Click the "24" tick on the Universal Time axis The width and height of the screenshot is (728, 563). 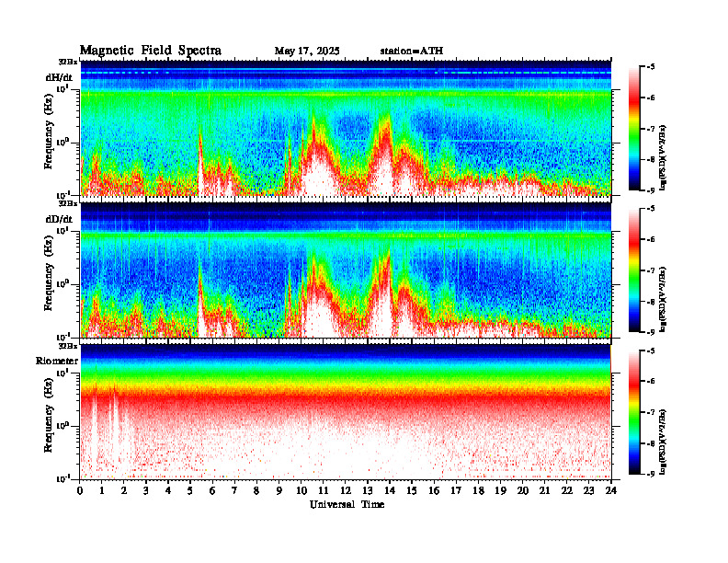pos(611,491)
